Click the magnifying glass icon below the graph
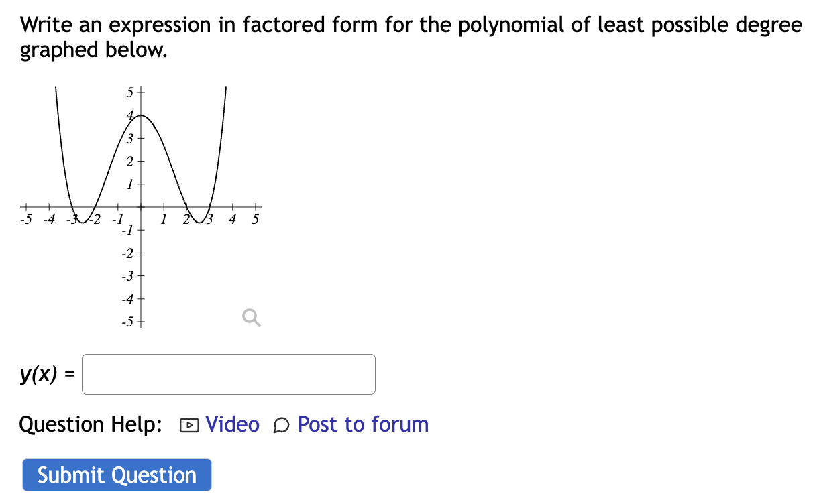 [x=252, y=318]
